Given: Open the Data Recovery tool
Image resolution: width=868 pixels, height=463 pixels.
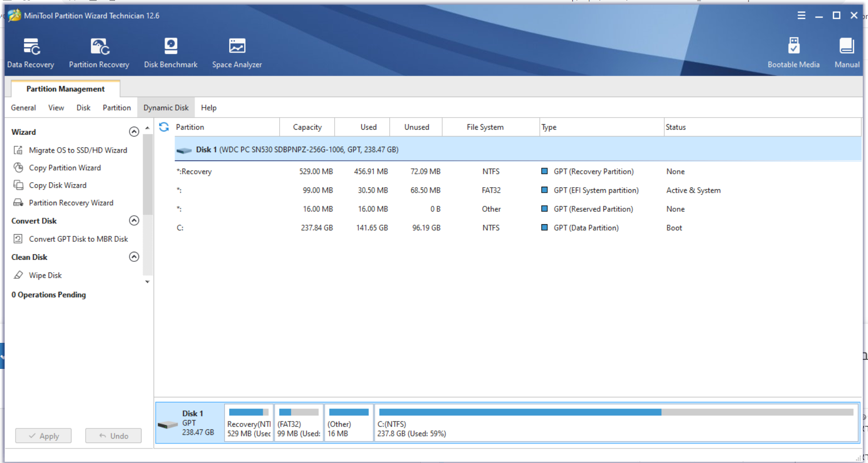Looking at the screenshot, I should pyautogui.click(x=31, y=53).
